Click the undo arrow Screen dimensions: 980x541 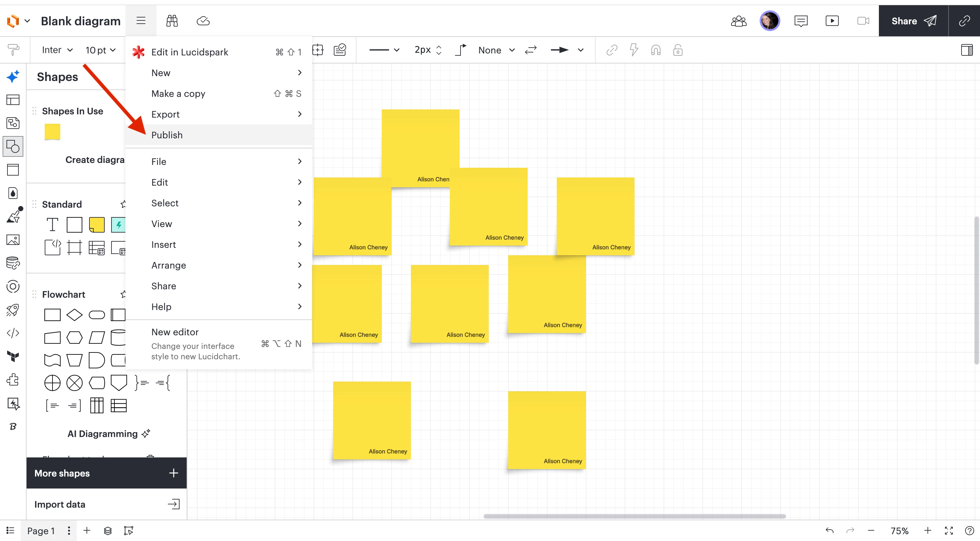pos(830,531)
